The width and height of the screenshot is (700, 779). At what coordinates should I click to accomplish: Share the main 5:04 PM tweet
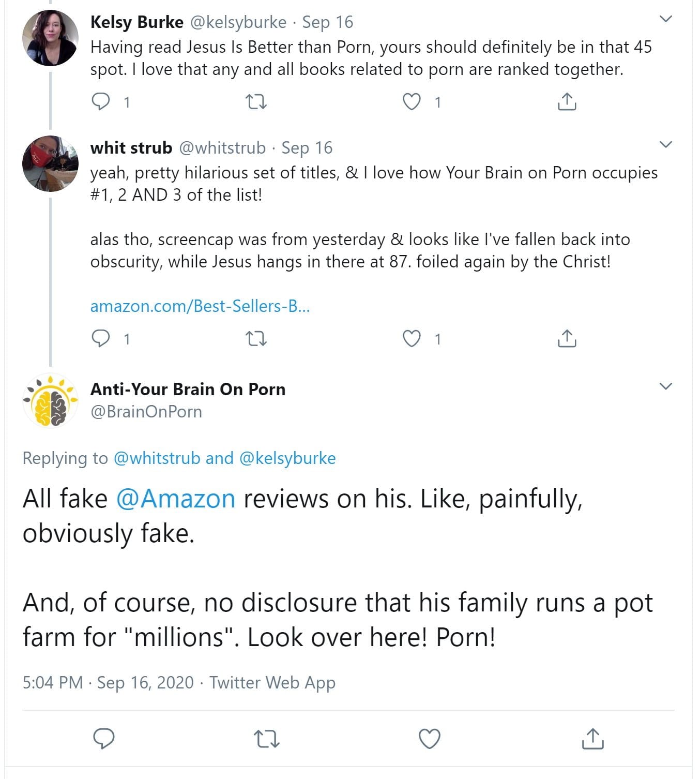pyautogui.click(x=592, y=738)
